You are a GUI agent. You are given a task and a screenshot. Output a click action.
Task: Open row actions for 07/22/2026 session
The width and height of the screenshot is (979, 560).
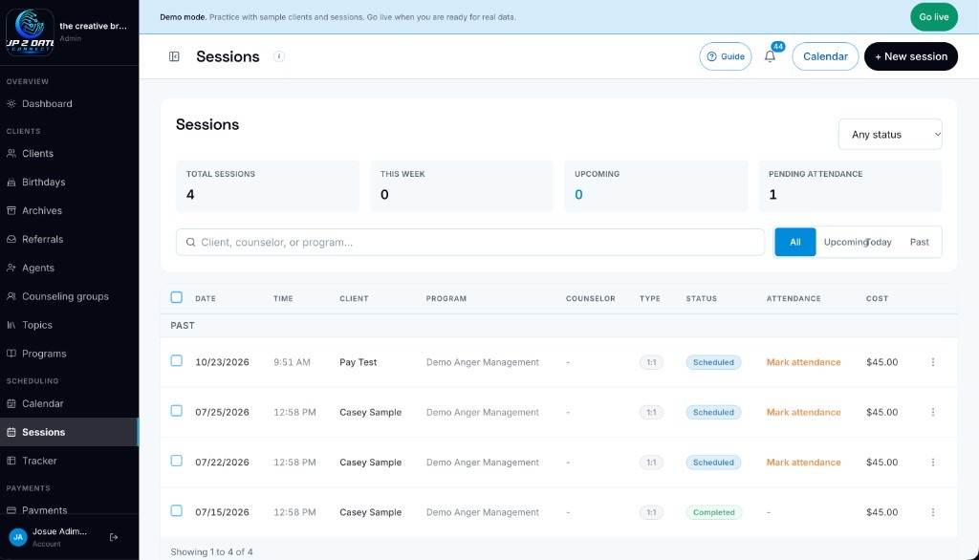coord(933,462)
